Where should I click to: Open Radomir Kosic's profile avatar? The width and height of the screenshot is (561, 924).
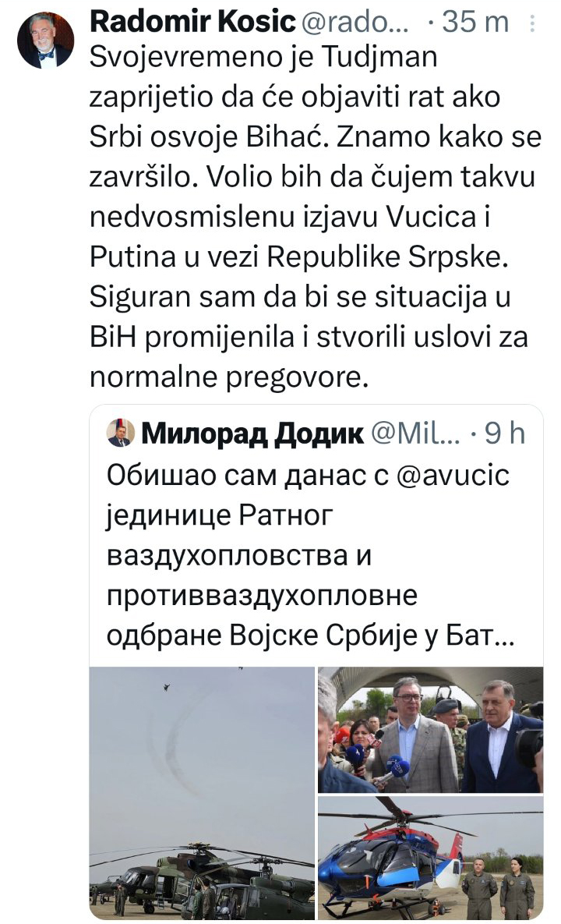44,40
